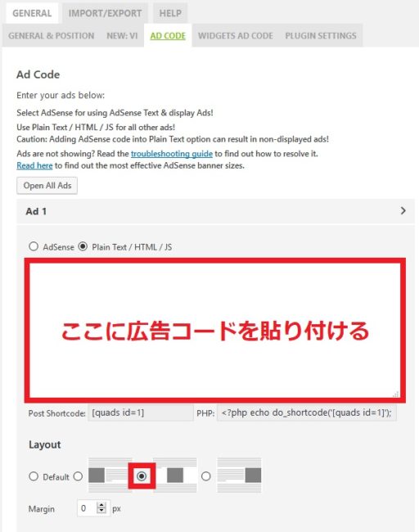Follow the Read here link
The width and height of the screenshot is (419, 532).
34,165
